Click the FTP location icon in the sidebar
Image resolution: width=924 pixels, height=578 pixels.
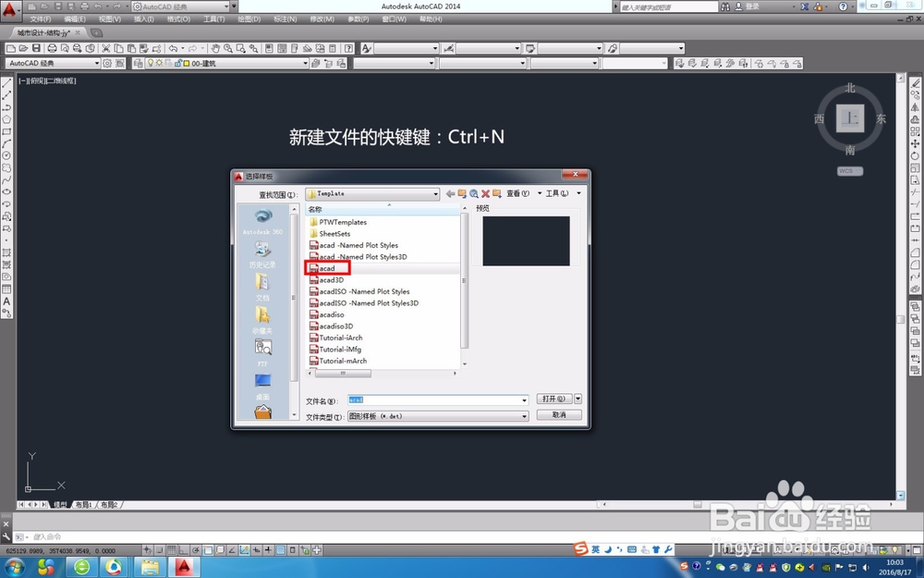[x=263, y=347]
